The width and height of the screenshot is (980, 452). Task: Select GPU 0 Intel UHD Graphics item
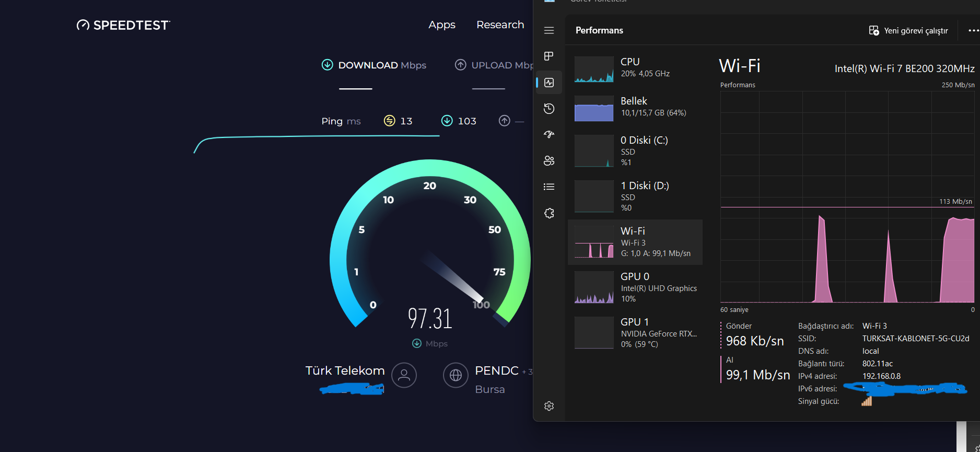tap(635, 287)
